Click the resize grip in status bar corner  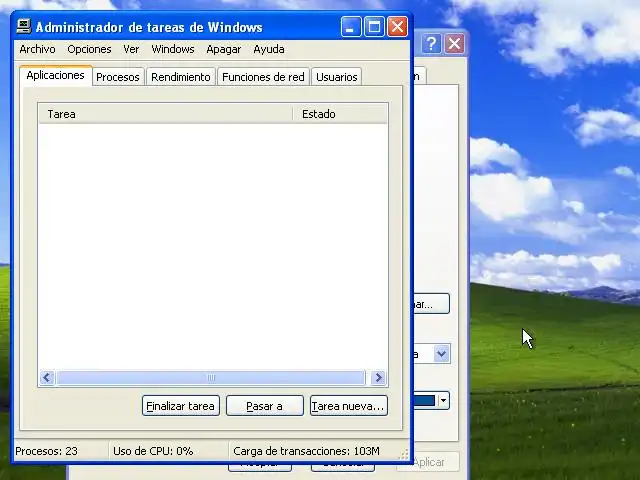tap(404, 455)
